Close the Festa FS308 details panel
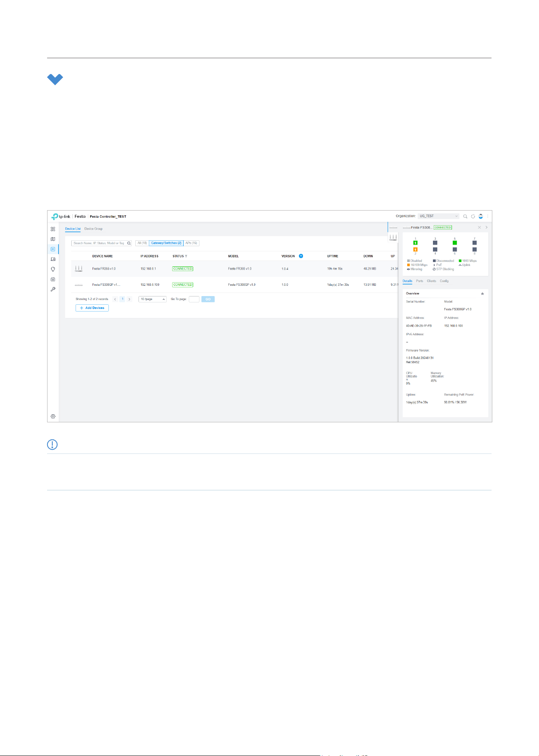Viewport: 539px width, 756px height. (x=479, y=228)
